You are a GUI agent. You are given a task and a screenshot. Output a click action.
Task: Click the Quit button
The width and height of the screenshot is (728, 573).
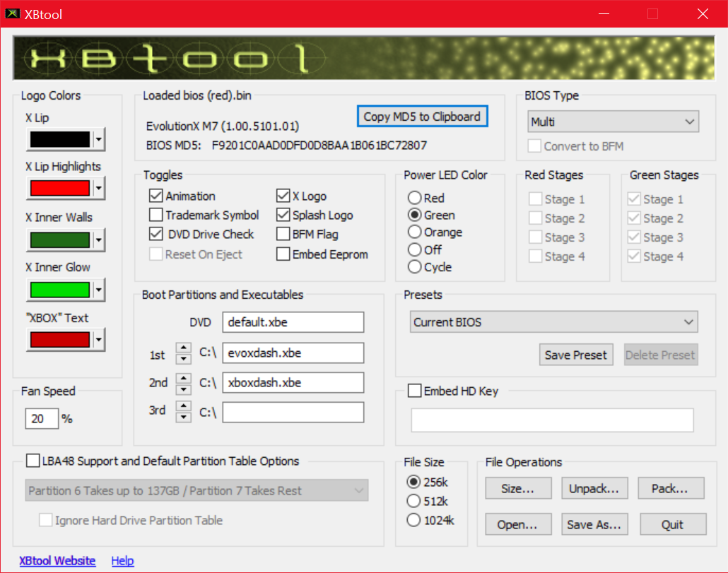click(673, 524)
